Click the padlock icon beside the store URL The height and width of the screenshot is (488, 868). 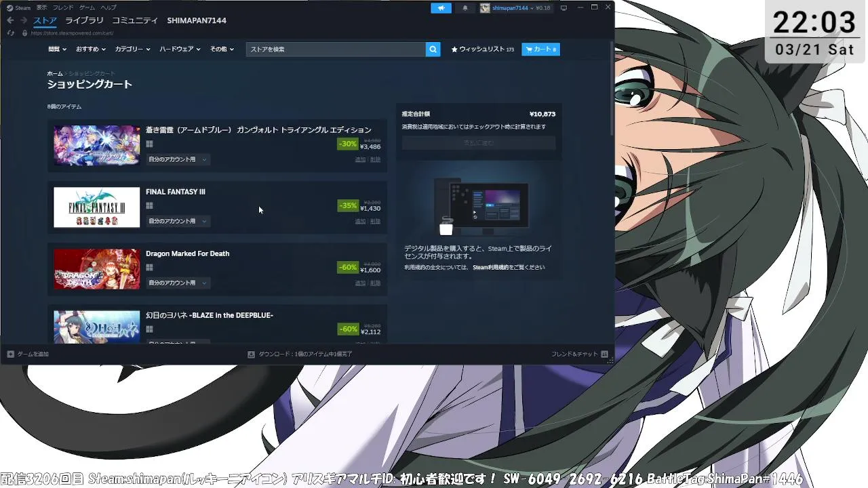pos(24,33)
